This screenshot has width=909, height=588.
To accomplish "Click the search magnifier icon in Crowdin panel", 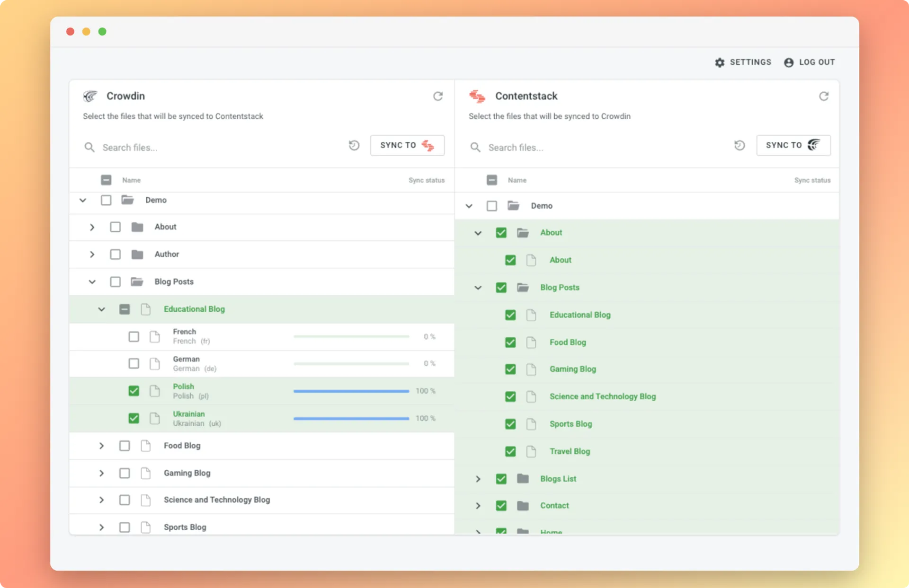I will [89, 147].
